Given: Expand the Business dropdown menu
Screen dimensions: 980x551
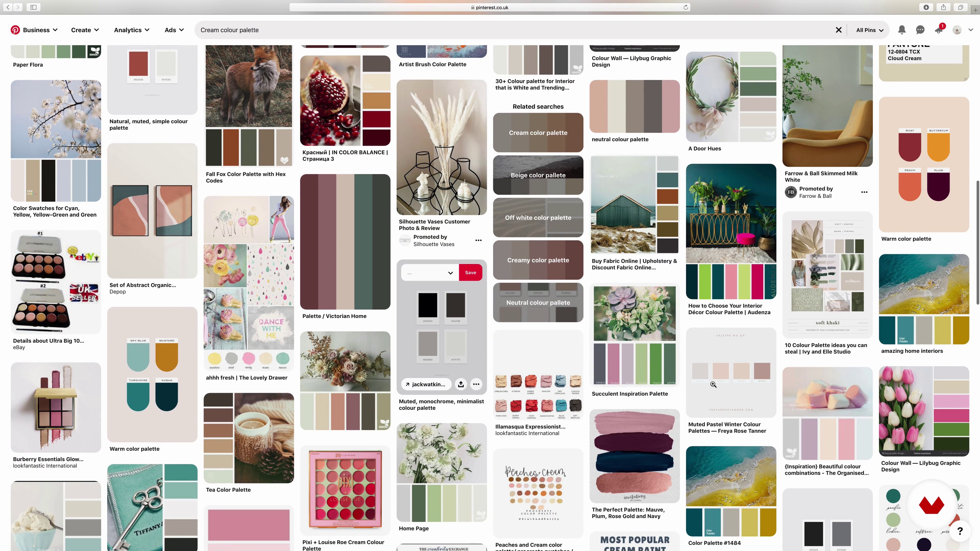Looking at the screenshot, I should (x=40, y=30).
